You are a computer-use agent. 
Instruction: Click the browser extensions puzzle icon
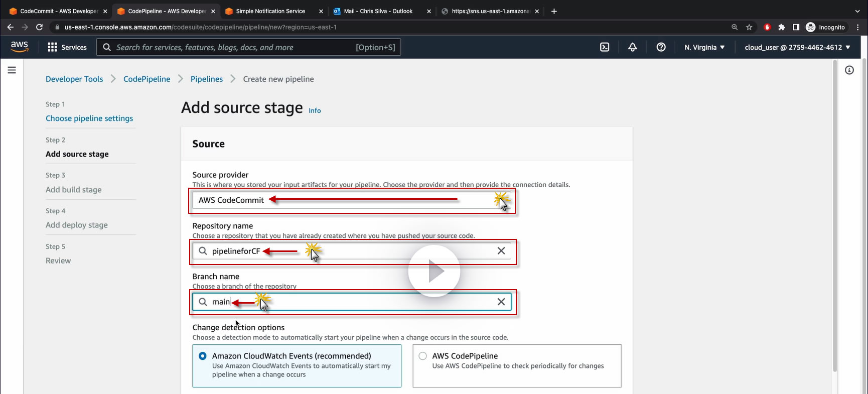point(782,27)
